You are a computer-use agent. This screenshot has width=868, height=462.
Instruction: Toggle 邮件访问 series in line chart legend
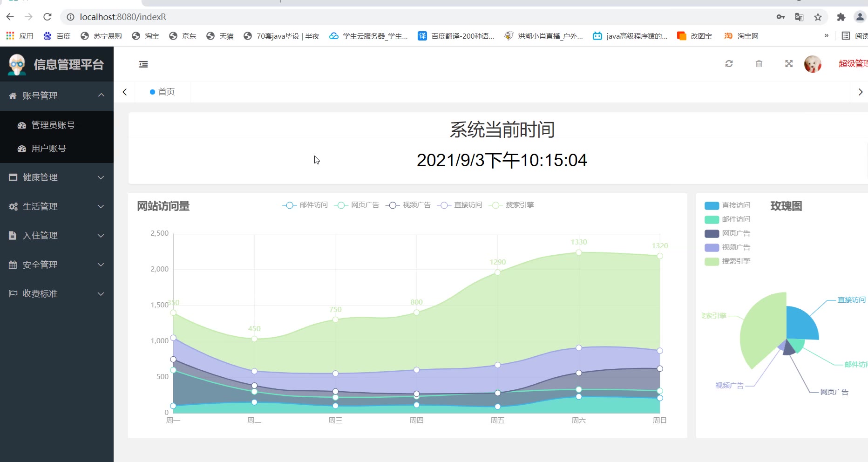[x=305, y=205]
